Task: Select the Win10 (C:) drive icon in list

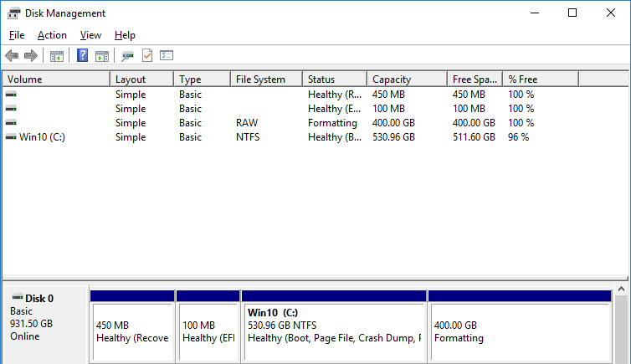Action: click(x=11, y=137)
